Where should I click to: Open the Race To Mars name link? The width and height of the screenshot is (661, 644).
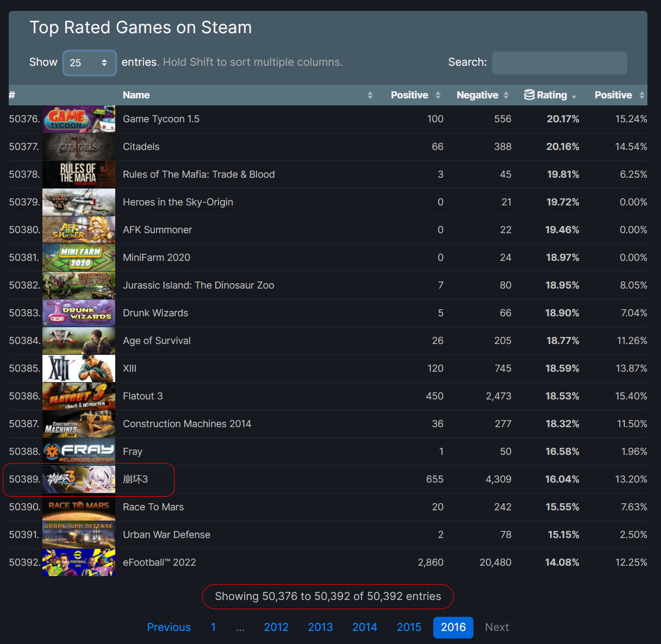153,507
